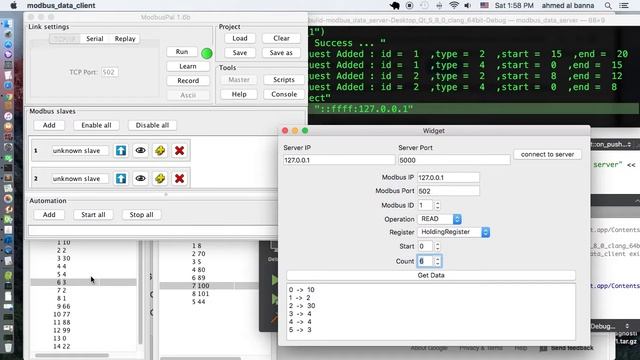Click the Learn button

click(x=188, y=66)
